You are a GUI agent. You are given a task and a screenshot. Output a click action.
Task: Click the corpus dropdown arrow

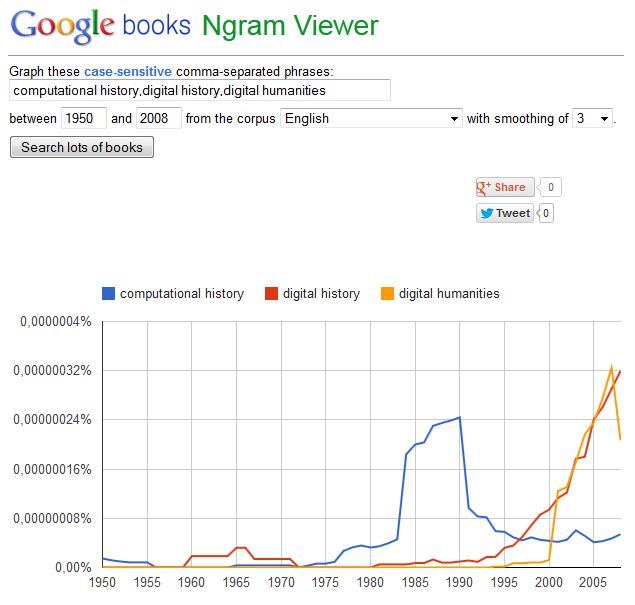coord(454,119)
